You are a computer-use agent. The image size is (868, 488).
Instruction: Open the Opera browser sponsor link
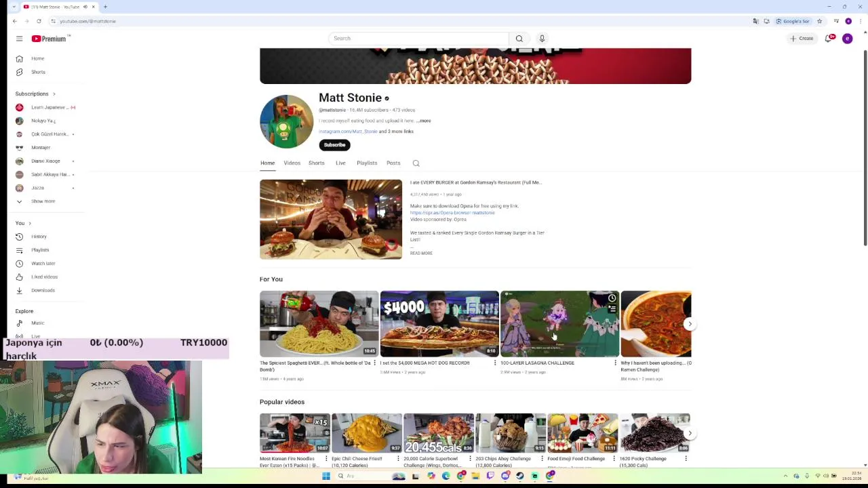452,213
